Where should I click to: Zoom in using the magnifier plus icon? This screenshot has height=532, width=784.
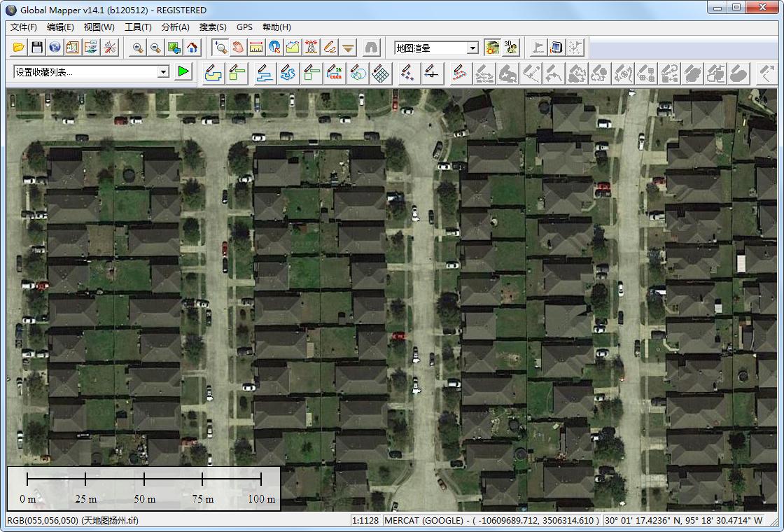[139, 48]
